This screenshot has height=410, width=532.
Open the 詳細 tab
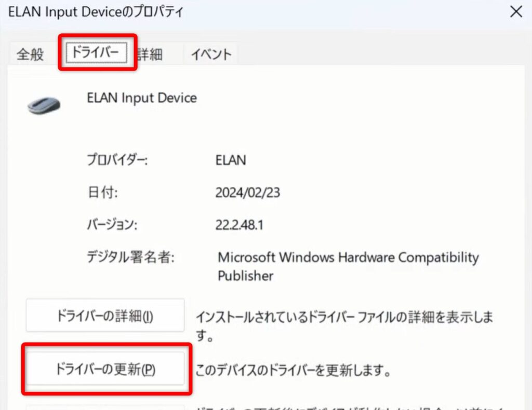click(x=152, y=54)
